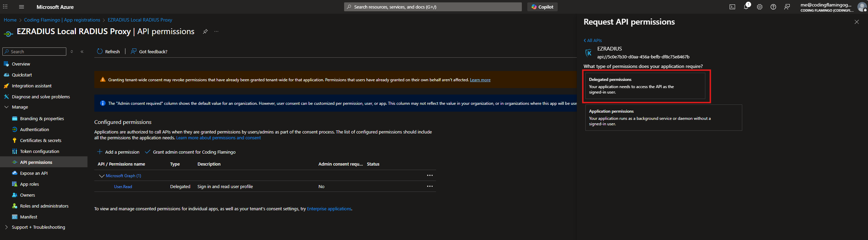Click the Type column header

(x=175, y=164)
